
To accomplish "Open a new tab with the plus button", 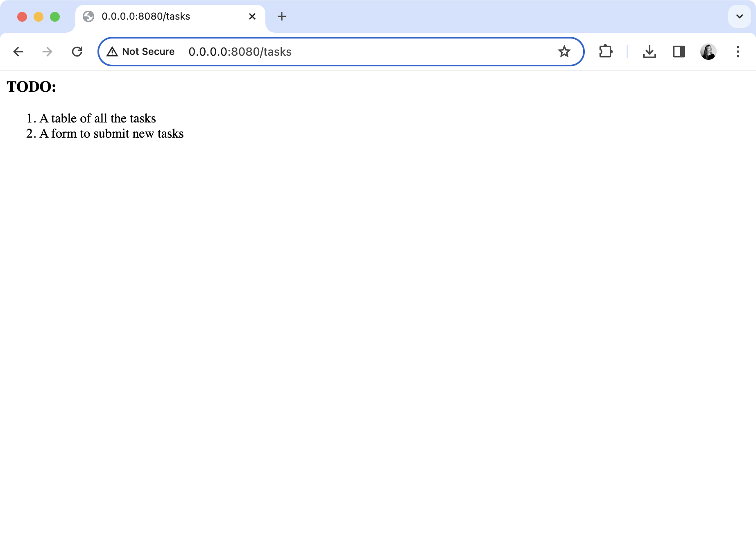I will pyautogui.click(x=281, y=16).
